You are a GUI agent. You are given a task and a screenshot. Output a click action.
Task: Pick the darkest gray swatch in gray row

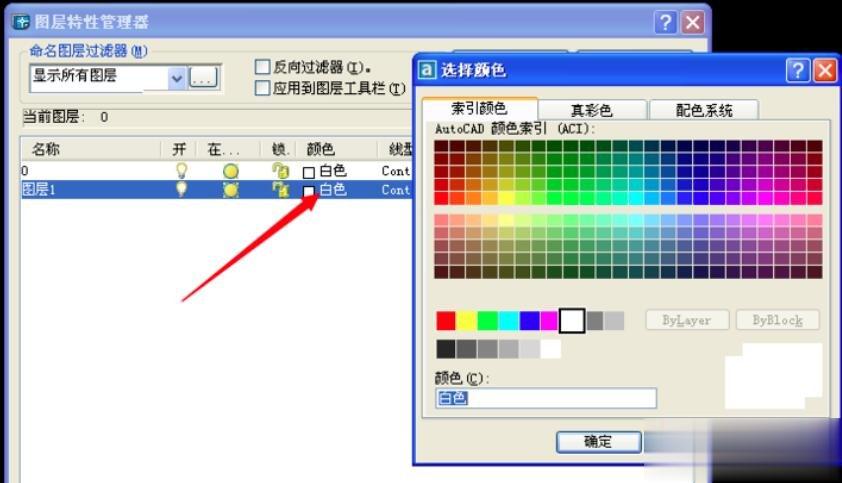[x=446, y=349]
